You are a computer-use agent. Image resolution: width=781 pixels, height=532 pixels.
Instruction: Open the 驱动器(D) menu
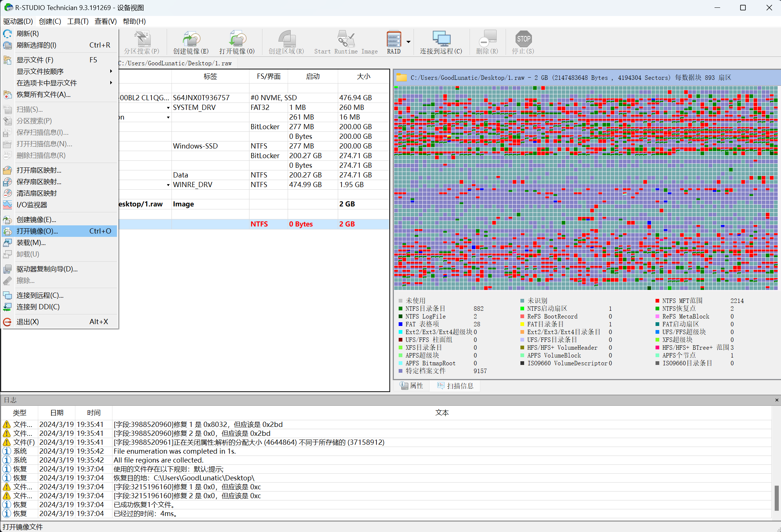coord(18,22)
